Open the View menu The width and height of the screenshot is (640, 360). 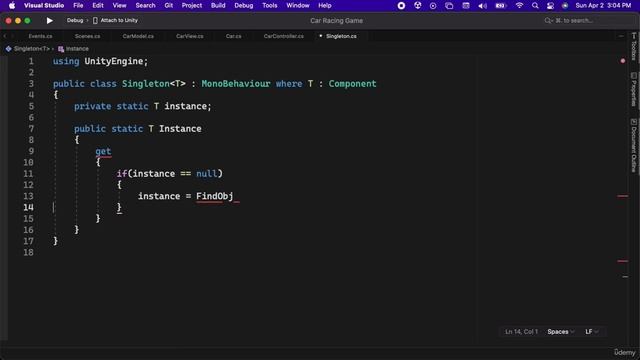(119, 5)
